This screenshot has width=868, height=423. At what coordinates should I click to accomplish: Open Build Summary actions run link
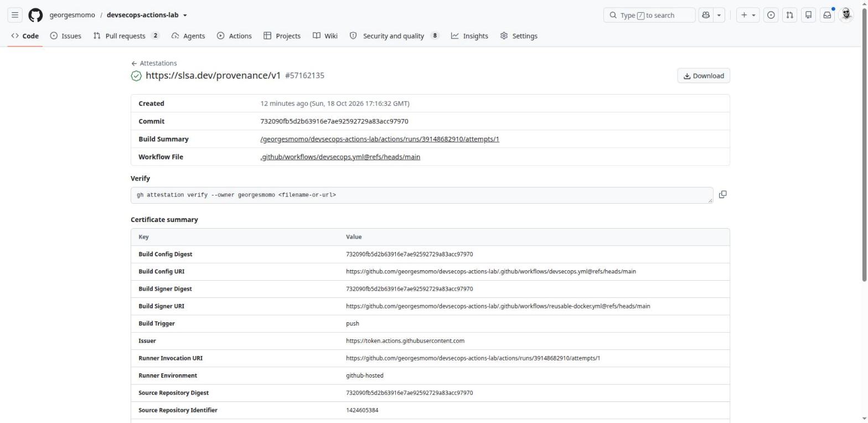coord(380,139)
